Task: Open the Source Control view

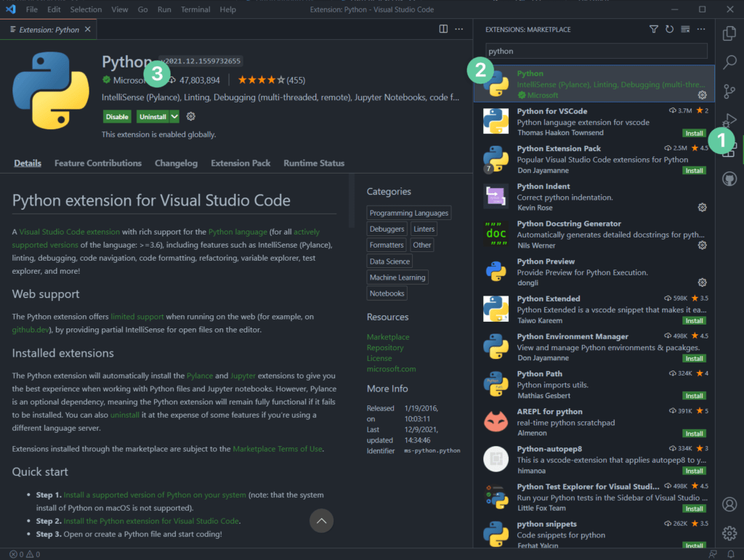Action: pyautogui.click(x=729, y=91)
